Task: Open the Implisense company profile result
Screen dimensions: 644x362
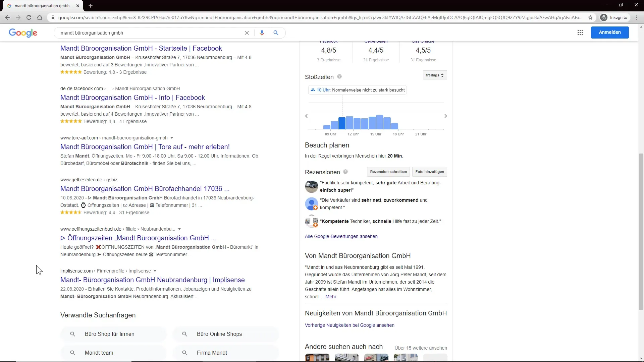Action: click(x=153, y=280)
